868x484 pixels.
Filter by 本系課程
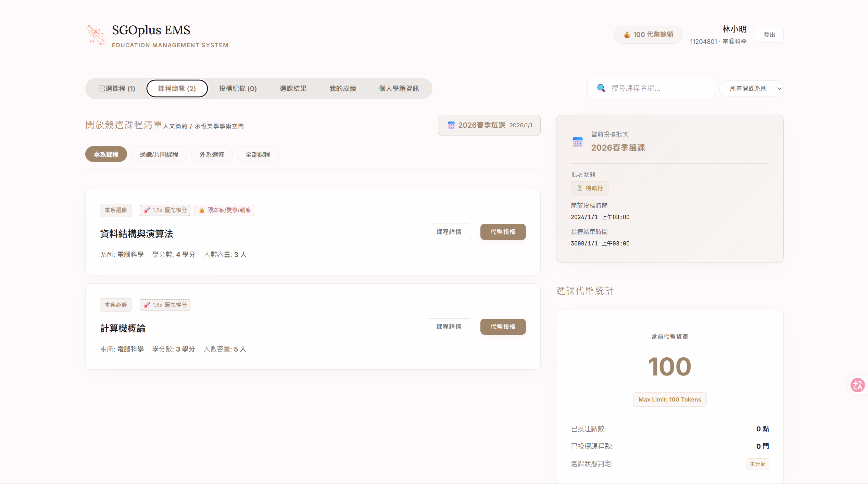(106, 154)
